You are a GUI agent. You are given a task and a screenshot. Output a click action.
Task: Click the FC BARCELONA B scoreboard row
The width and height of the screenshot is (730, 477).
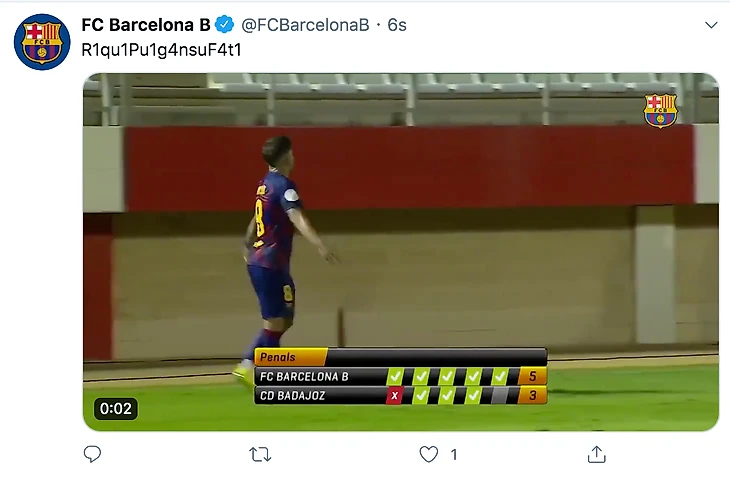(x=400, y=376)
